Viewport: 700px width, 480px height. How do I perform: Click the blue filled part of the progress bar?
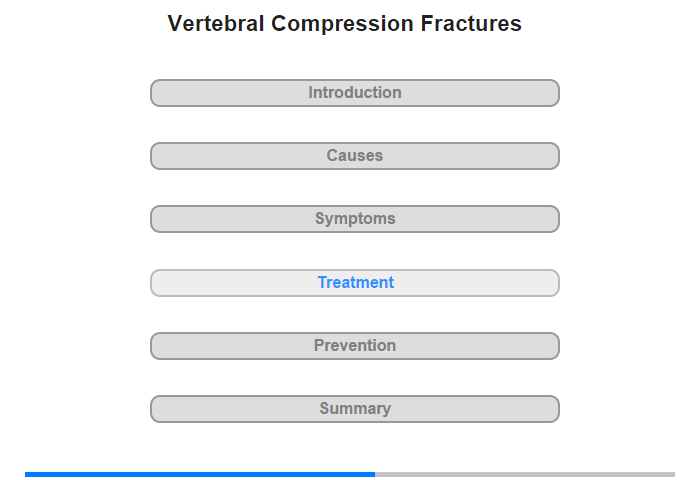coord(200,474)
